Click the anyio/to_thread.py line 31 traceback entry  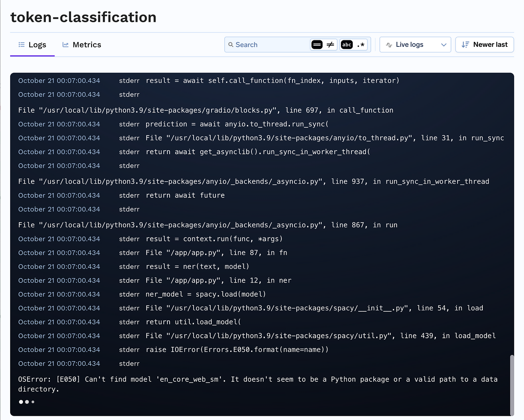pyautogui.click(x=325, y=138)
